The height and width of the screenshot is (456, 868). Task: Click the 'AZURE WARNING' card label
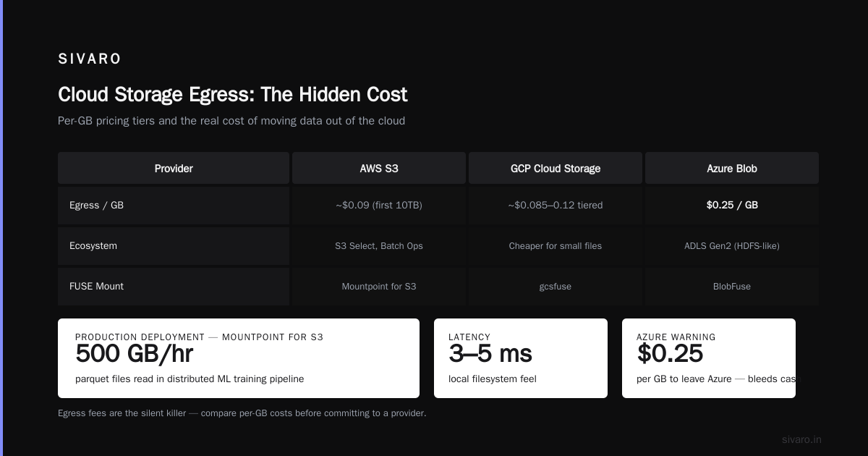(x=676, y=337)
